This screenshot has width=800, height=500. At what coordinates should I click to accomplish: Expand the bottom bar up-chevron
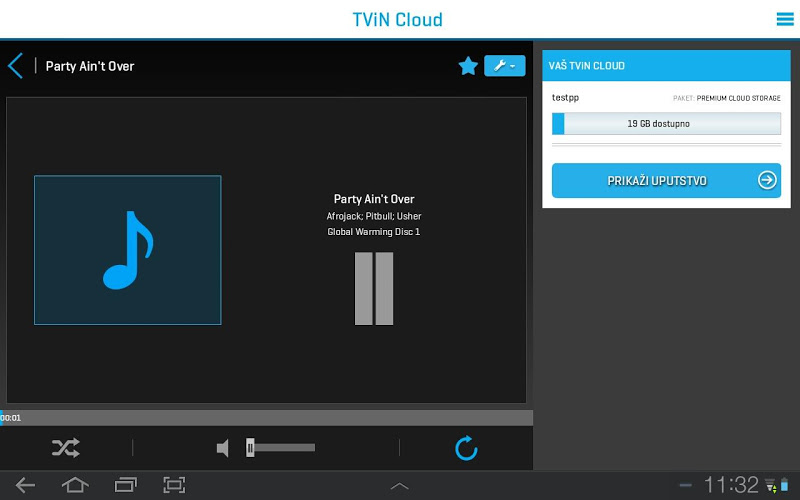point(399,486)
